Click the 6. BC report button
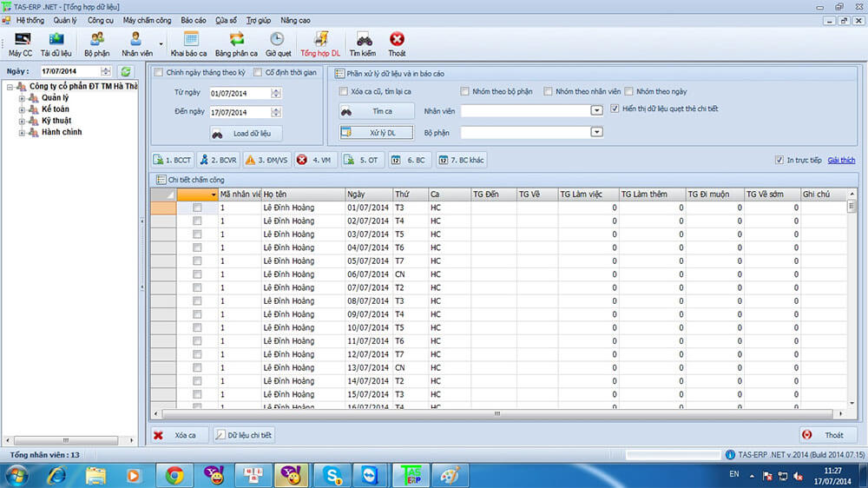This screenshot has height=488, width=868. (411, 160)
